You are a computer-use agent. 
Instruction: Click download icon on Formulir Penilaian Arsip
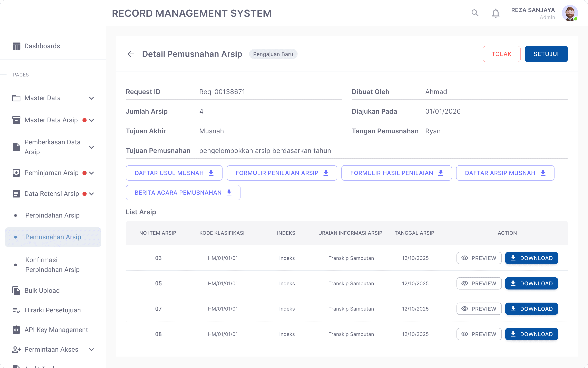pyautogui.click(x=326, y=173)
